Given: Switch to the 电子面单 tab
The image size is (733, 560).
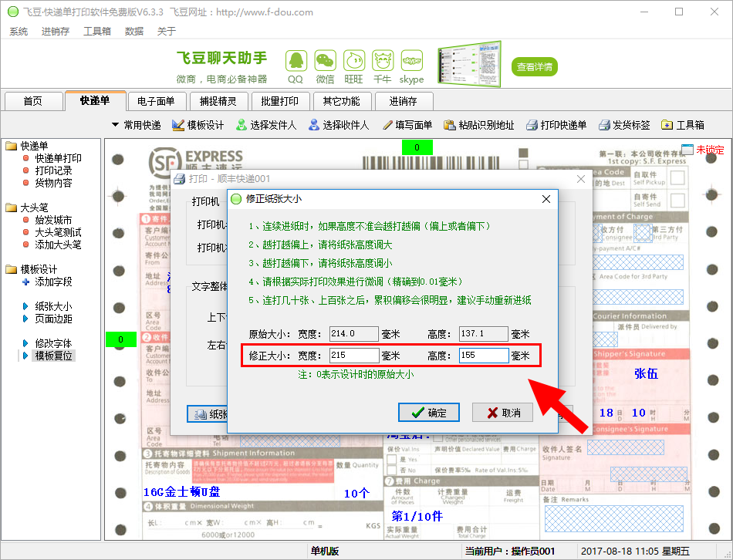Looking at the screenshot, I should 156,101.
